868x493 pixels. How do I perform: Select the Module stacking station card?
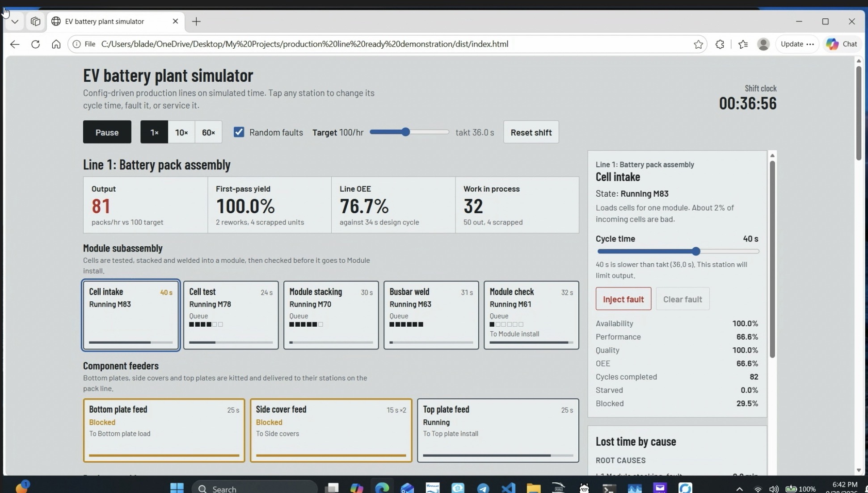coord(331,315)
